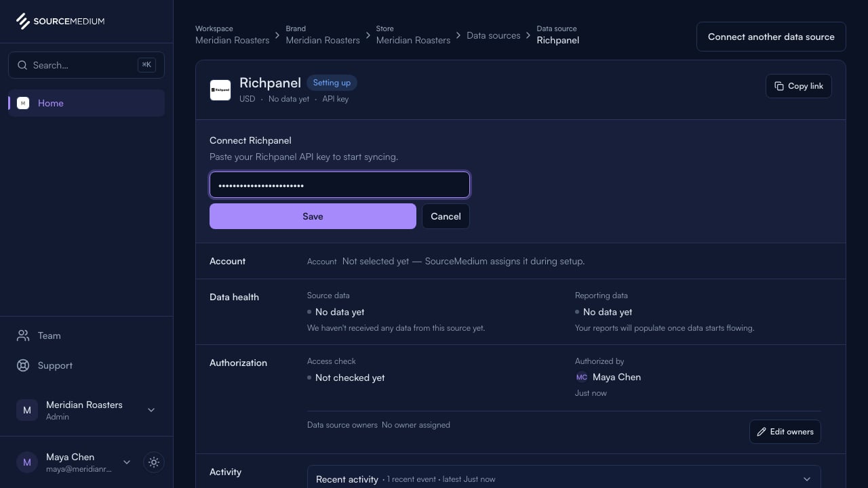
Task: Toggle the light/dark theme sun button
Action: (x=154, y=462)
